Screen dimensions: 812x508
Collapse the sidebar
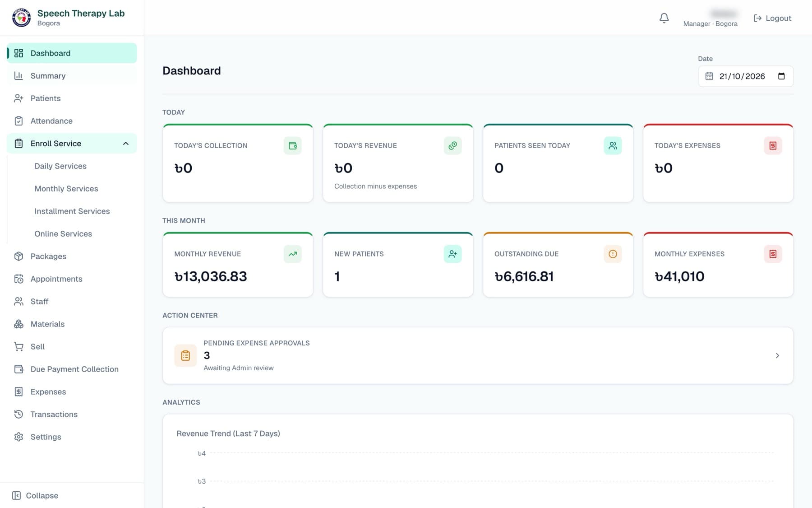coord(35,495)
